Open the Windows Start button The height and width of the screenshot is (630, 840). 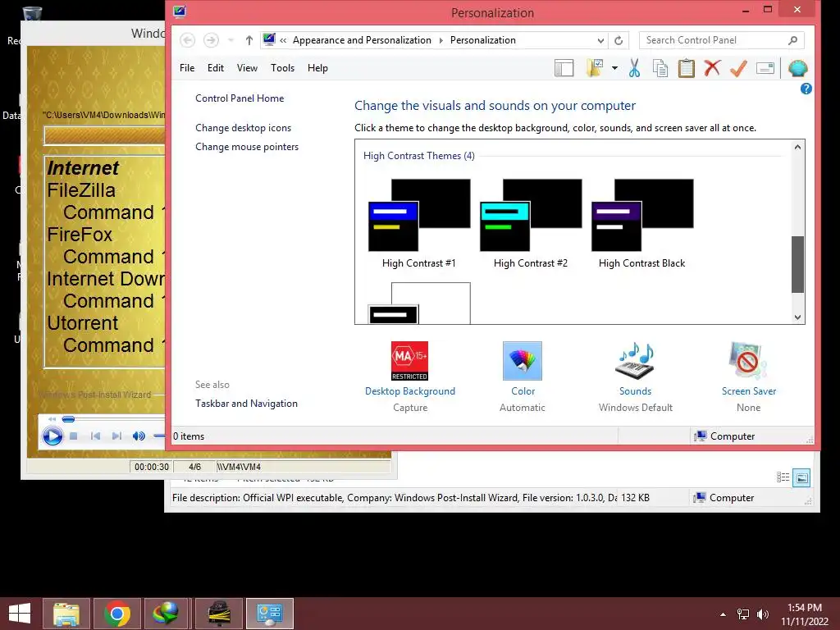20,614
